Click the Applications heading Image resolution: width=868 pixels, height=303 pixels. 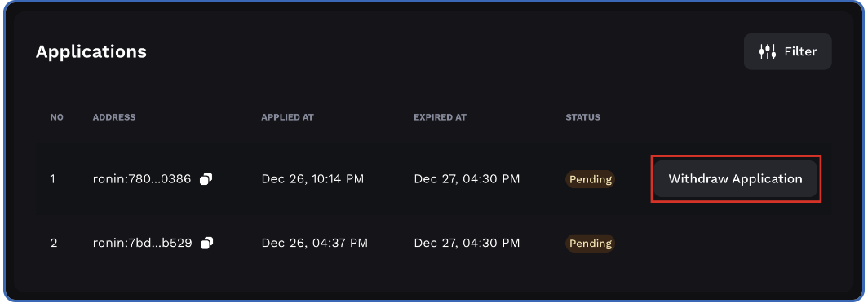click(91, 52)
